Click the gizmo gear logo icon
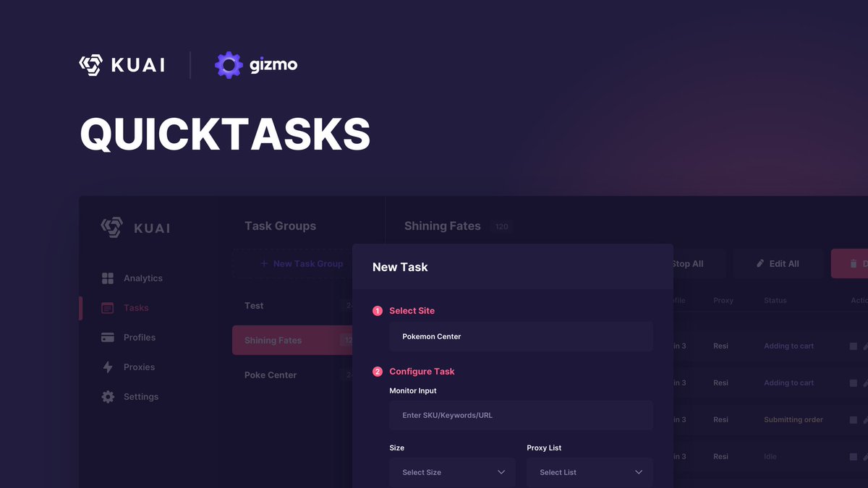The image size is (868, 488). pos(229,65)
